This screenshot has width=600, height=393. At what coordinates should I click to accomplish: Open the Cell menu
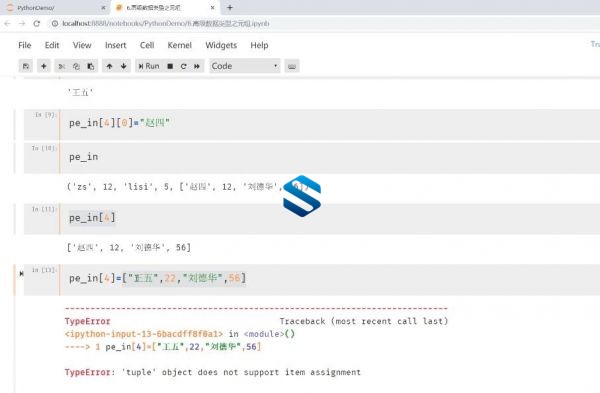(x=147, y=45)
